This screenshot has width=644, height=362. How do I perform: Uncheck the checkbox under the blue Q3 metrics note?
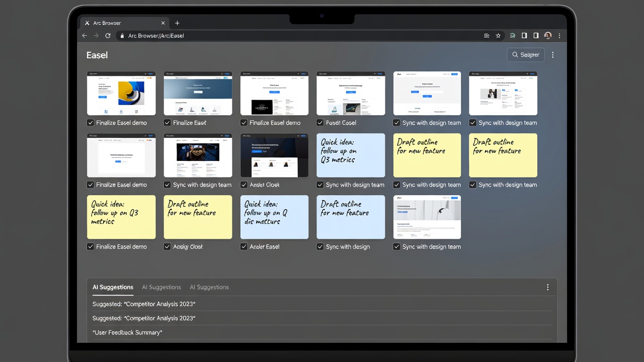click(x=320, y=185)
